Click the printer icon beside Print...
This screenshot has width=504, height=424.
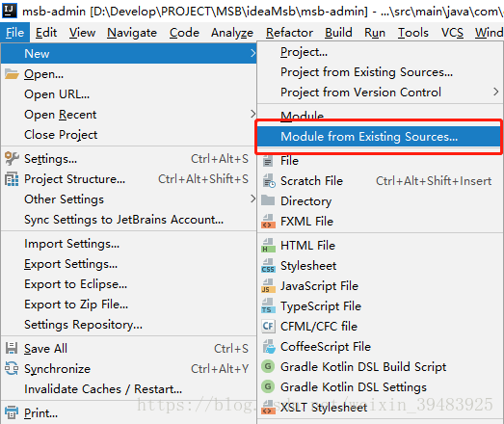[x=12, y=412]
